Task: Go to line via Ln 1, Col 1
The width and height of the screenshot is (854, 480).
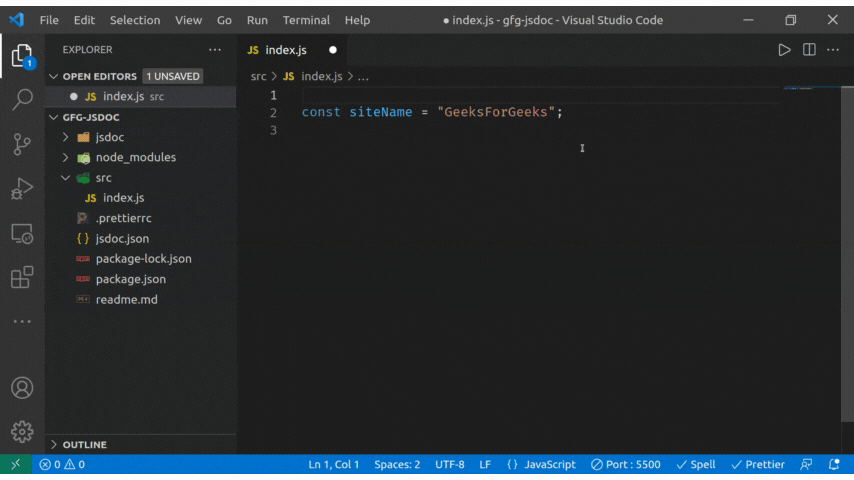Action: [334, 464]
